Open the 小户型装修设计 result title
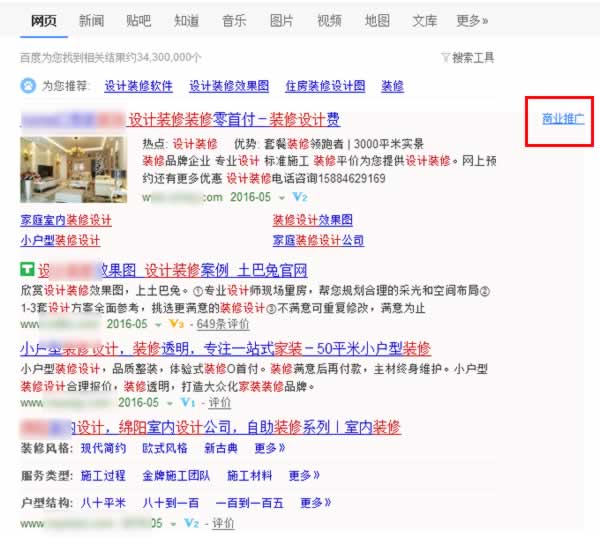600x538 pixels. tap(224, 349)
